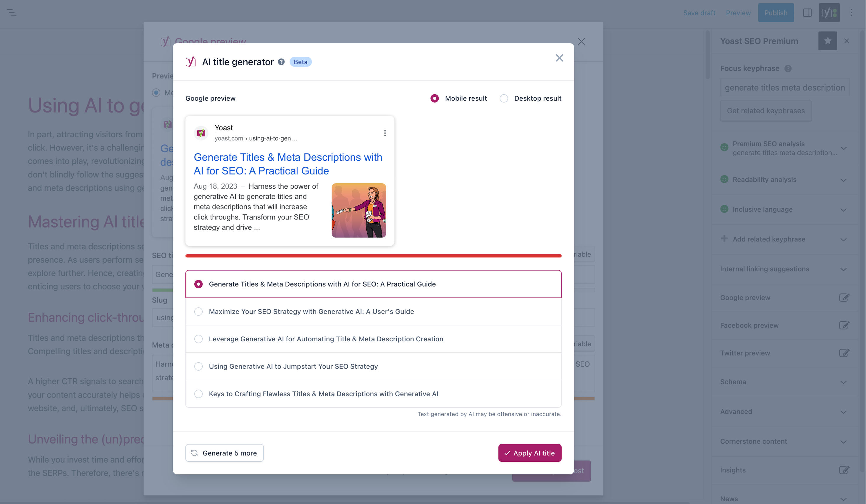This screenshot has height=504, width=866.
Task: Click the Twitter preview edit icon
Action: [844, 353]
